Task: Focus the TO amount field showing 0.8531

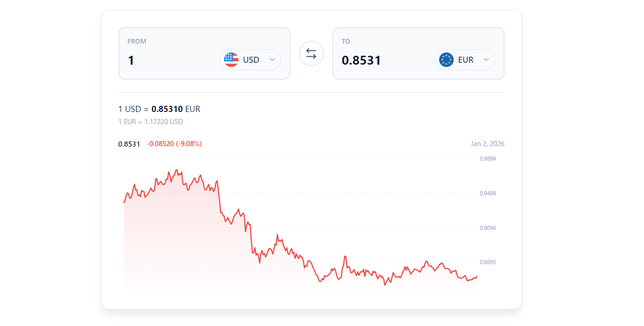Action: (384, 60)
